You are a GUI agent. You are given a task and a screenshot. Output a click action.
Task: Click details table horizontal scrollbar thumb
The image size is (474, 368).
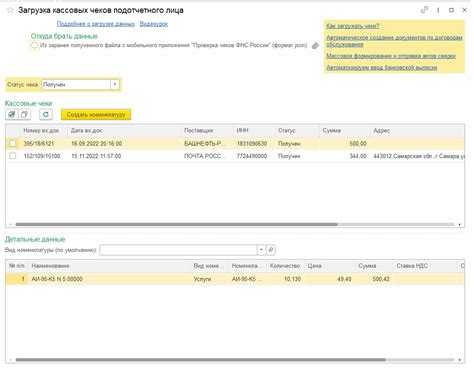(x=200, y=360)
